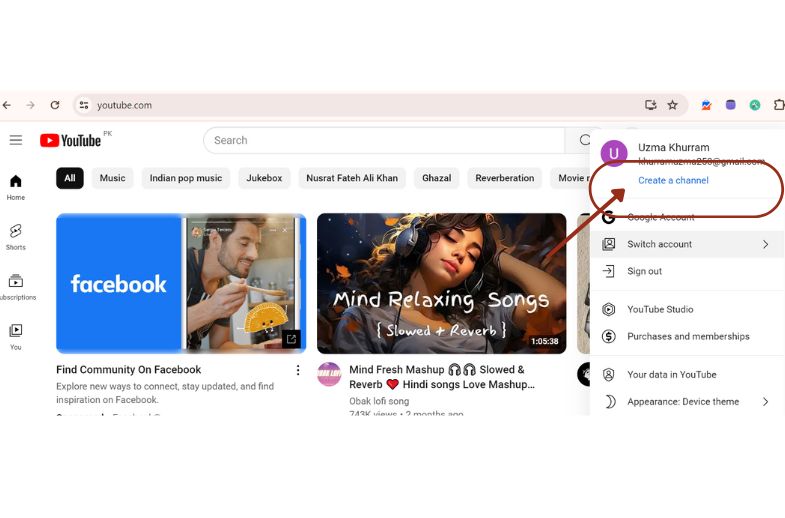Open three-dot menu on Facebook ad

298,370
